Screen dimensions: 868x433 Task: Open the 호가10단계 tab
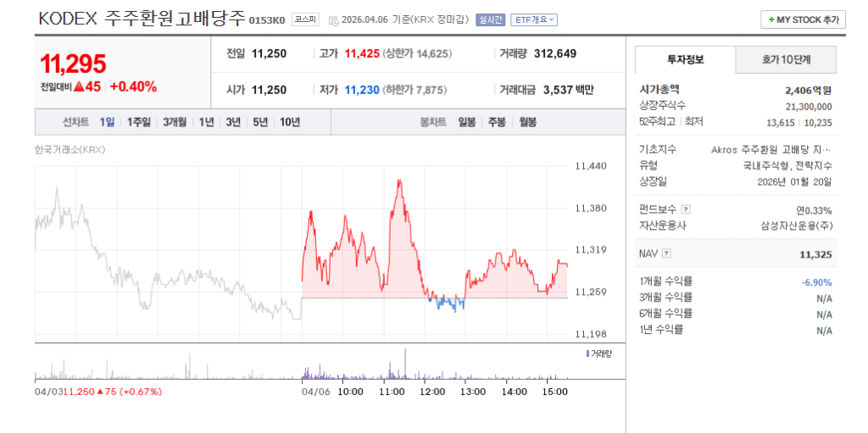pyautogui.click(x=786, y=60)
